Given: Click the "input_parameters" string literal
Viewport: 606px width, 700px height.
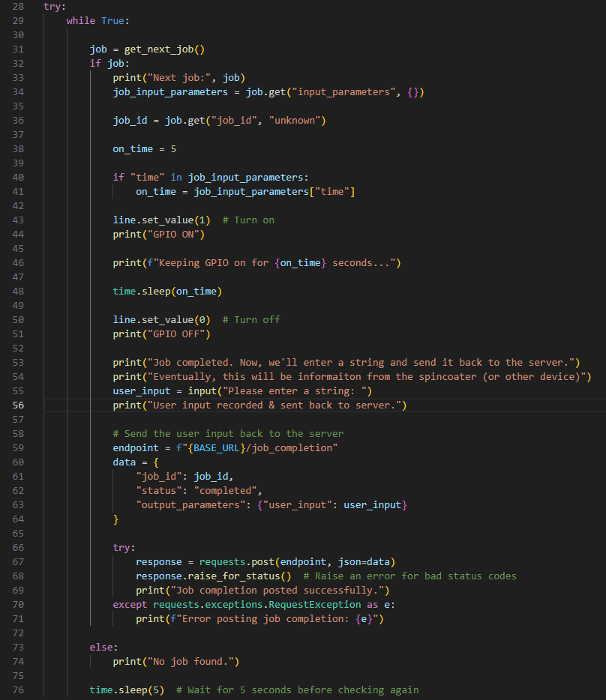Looking at the screenshot, I should pyautogui.click(x=343, y=92).
